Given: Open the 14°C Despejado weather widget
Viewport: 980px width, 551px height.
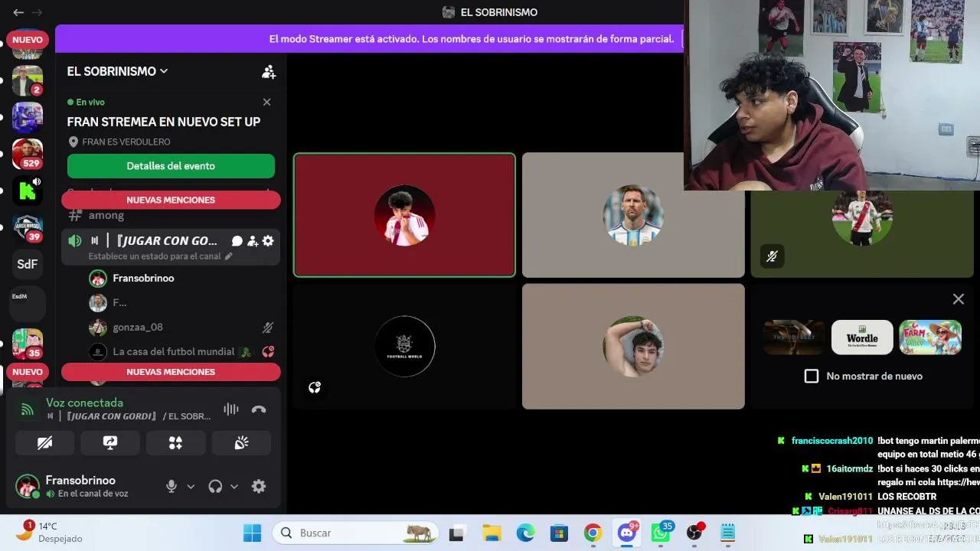Looking at the screenshot, I should [x=47, y=532].
